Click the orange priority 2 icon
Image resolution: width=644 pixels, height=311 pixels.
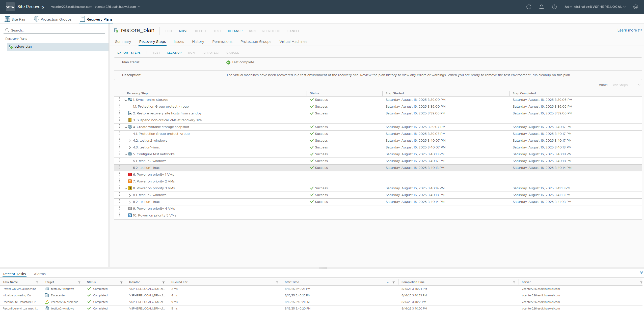(x=130, y=181)
